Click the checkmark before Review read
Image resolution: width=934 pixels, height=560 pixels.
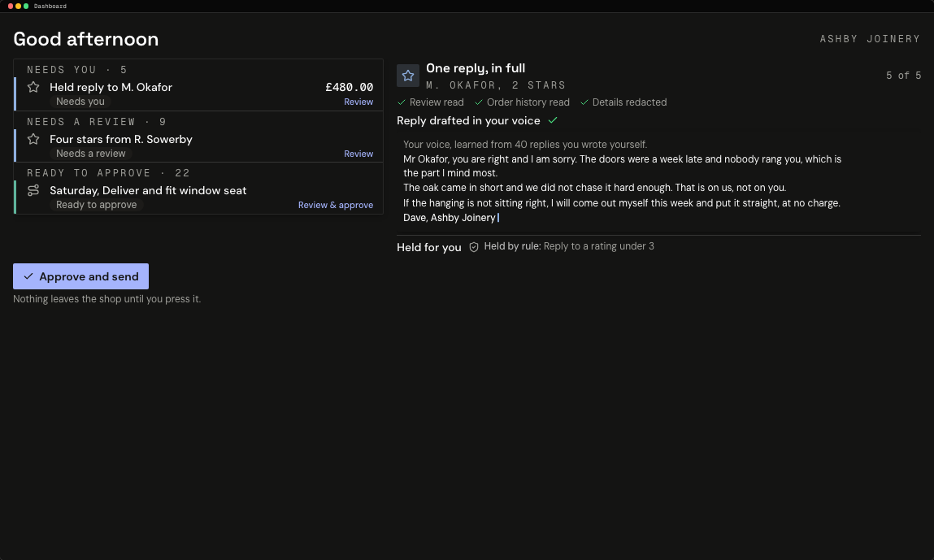point(402,102)
